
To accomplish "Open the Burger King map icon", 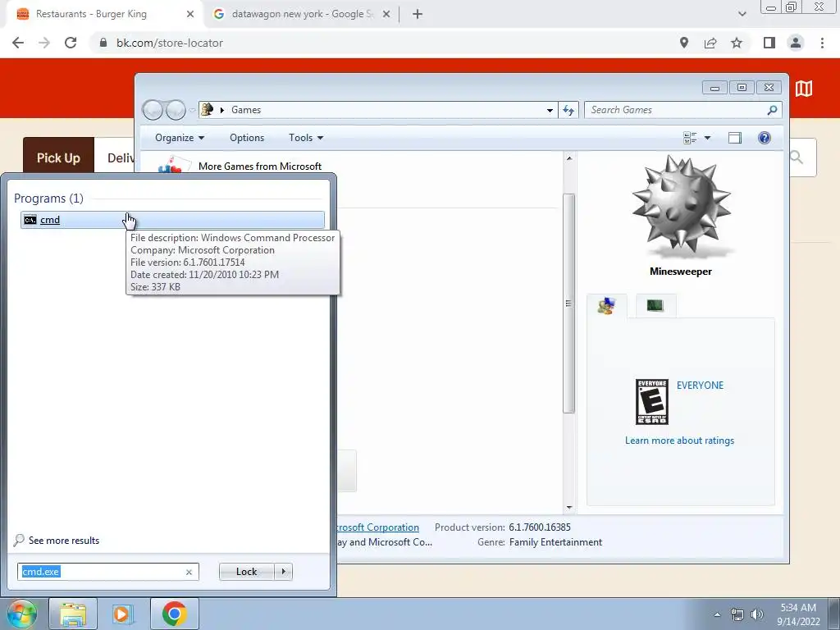I will point(804,89).
